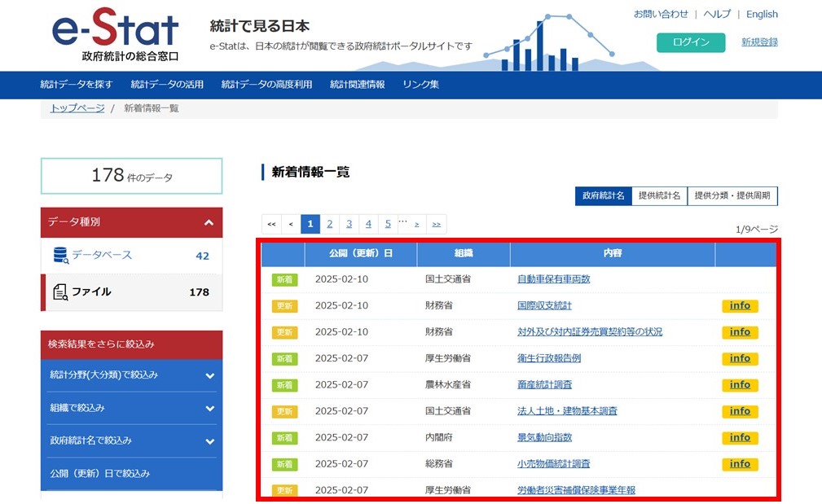Go to page 3 of results

click(x=349, y=224)
